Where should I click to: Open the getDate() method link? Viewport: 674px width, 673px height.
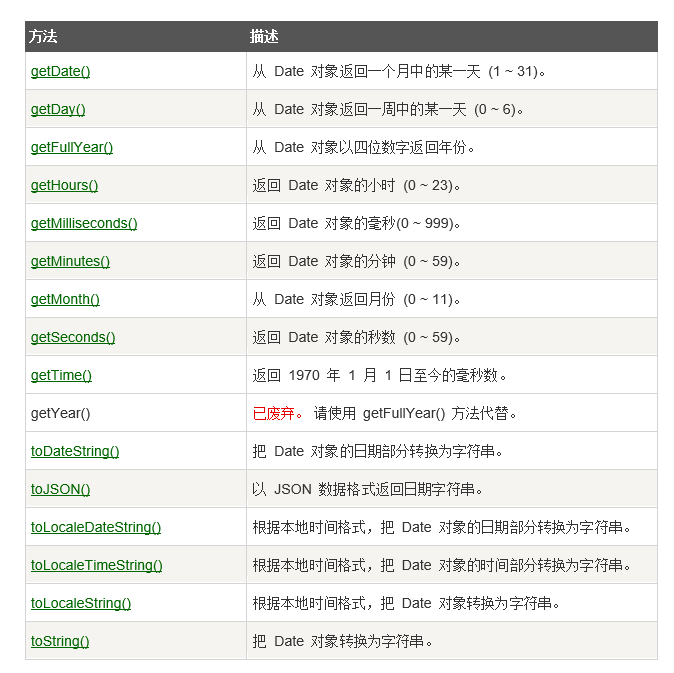(x=60, y=71)
